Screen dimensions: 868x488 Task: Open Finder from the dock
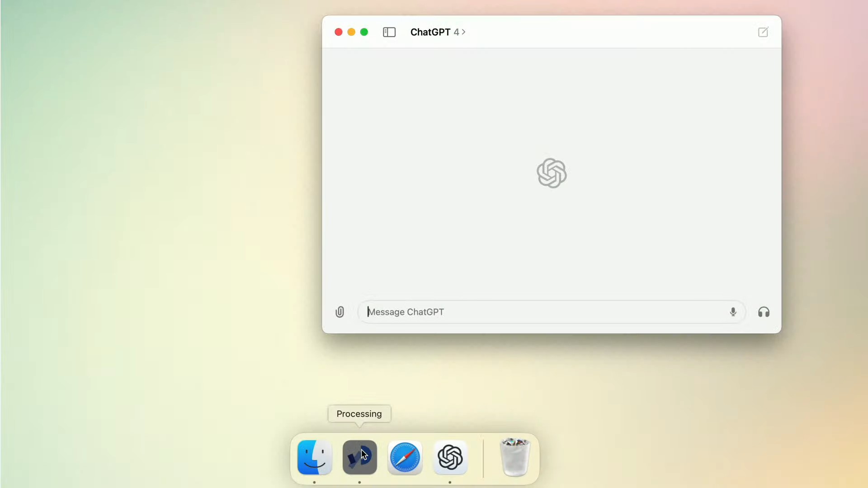click(315, 457)
